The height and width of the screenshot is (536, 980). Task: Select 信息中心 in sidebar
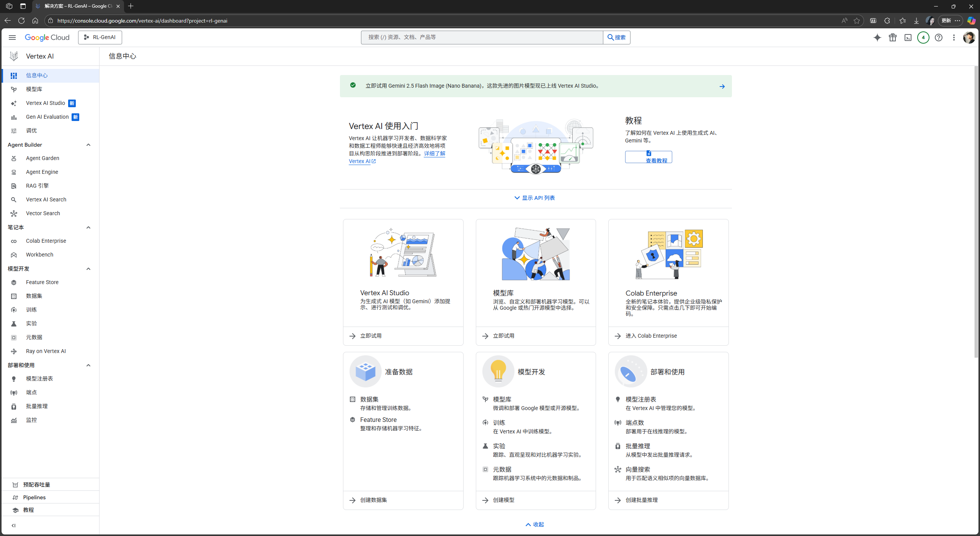(x=51, y=75)
